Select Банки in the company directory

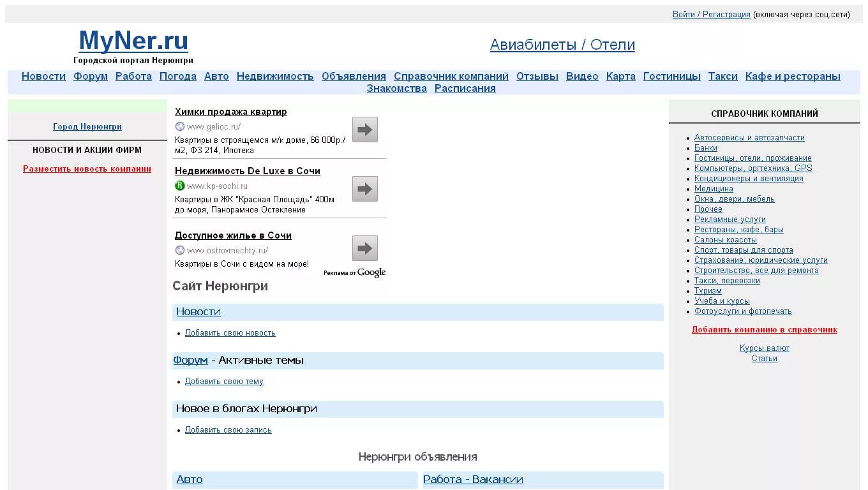(x=705, y=147)
